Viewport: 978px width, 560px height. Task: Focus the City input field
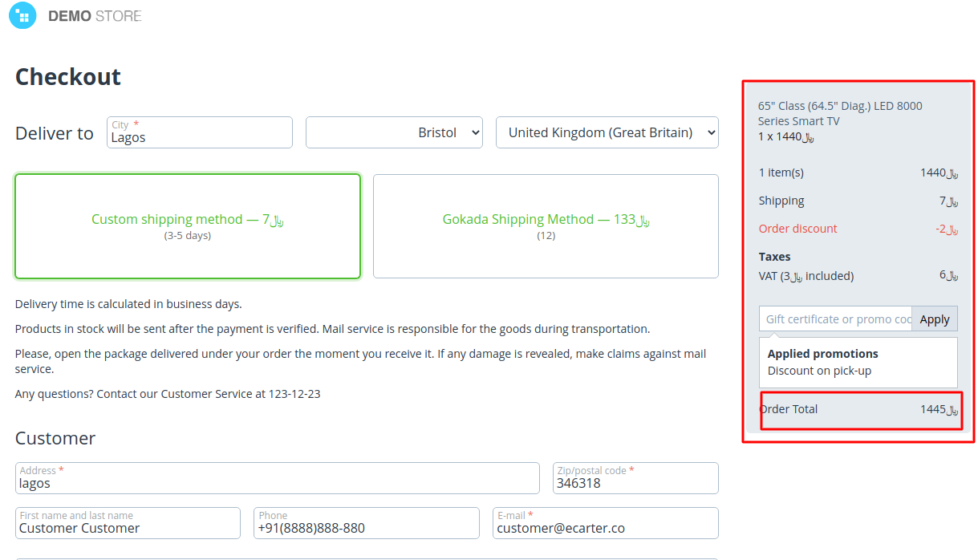click(200, 136)
